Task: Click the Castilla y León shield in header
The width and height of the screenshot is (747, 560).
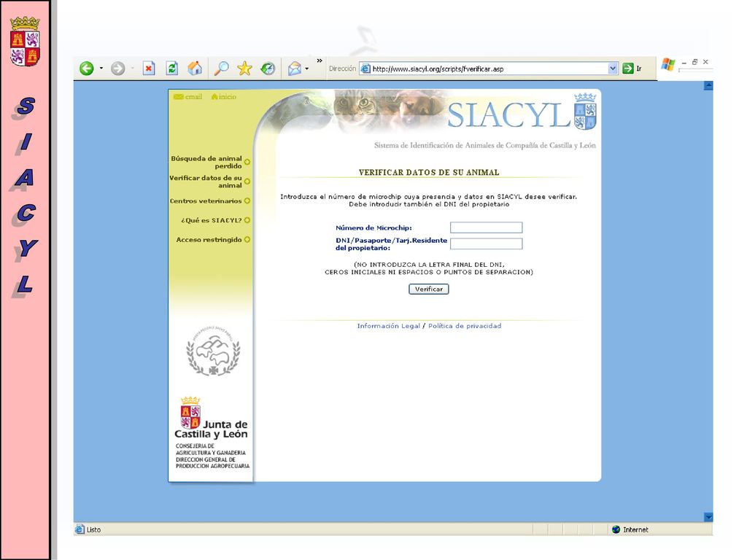Action: point(585,112)
